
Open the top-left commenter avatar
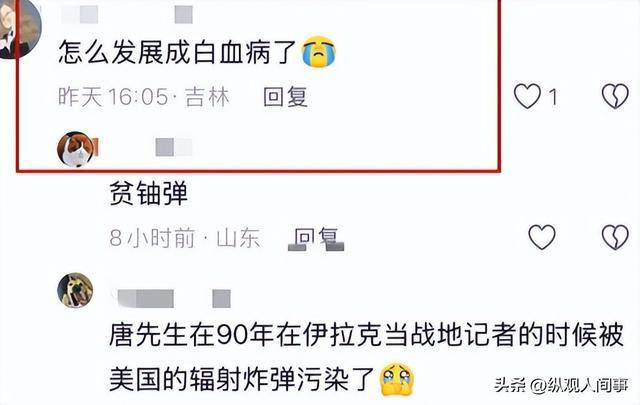tap(18, 29)
